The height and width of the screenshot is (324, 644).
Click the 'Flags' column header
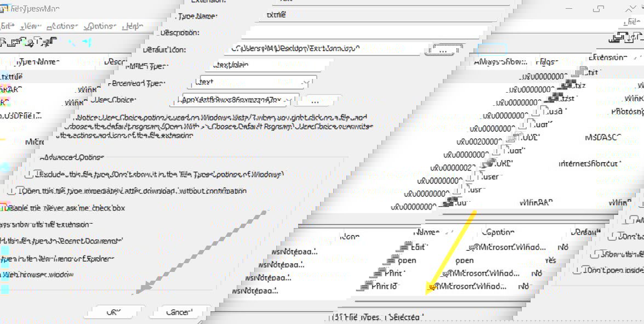click(x=547, y=62)
